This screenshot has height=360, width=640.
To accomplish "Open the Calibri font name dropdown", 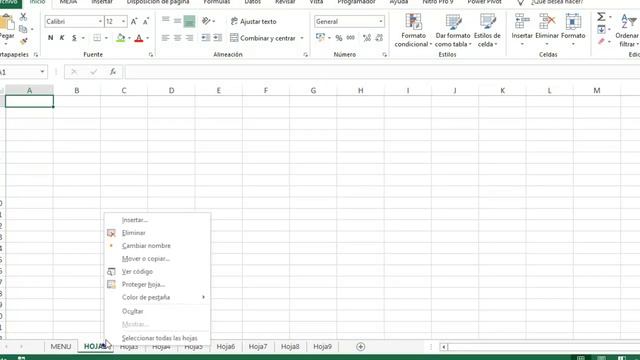I will [x=100, y=21].
